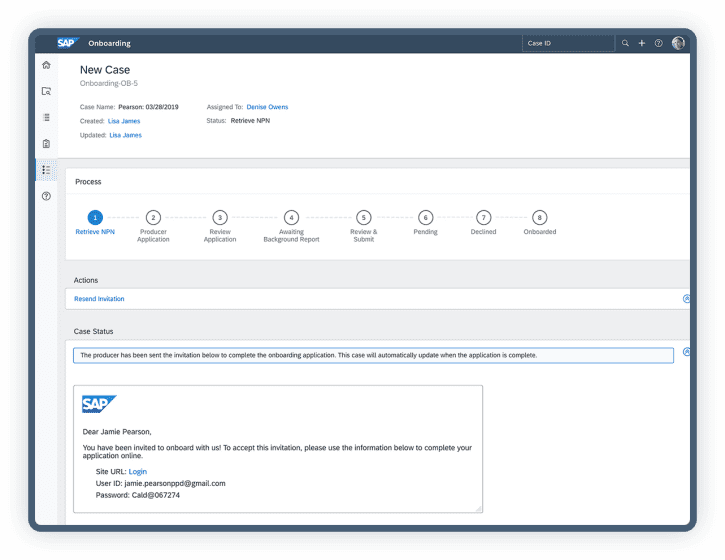The image size is (725, 560).
Task: Select step 1 Retrieve NPN
Action: coord(95,222)
